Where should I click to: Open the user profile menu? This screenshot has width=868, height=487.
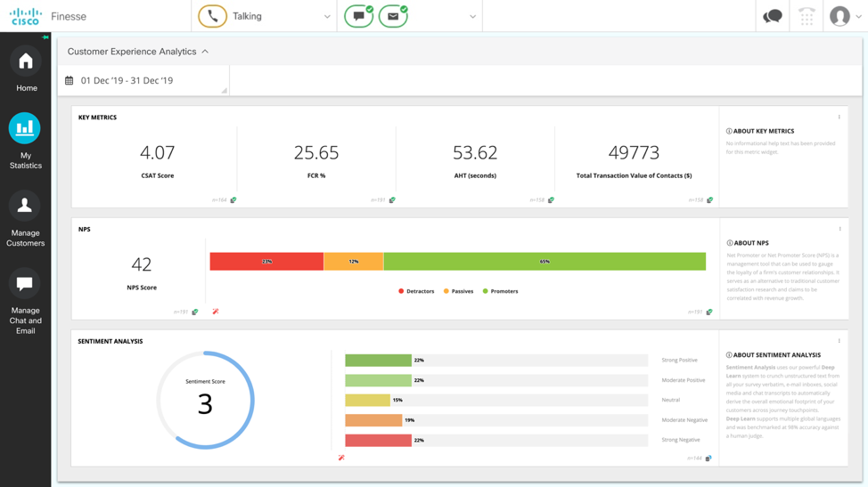[x=845, y=16]
